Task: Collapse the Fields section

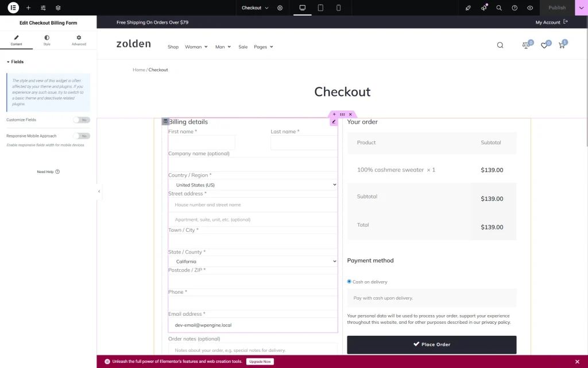Action: [x=15, y=62]
